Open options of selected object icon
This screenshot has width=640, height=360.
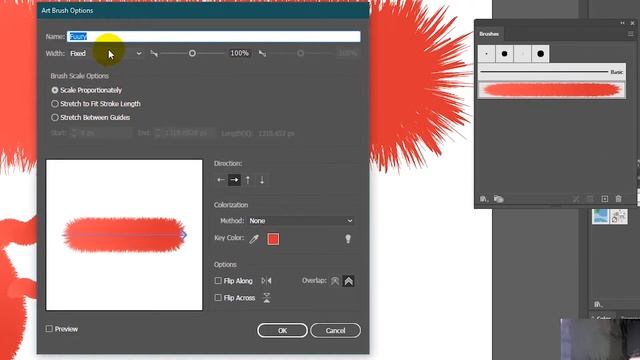[590, 199]
